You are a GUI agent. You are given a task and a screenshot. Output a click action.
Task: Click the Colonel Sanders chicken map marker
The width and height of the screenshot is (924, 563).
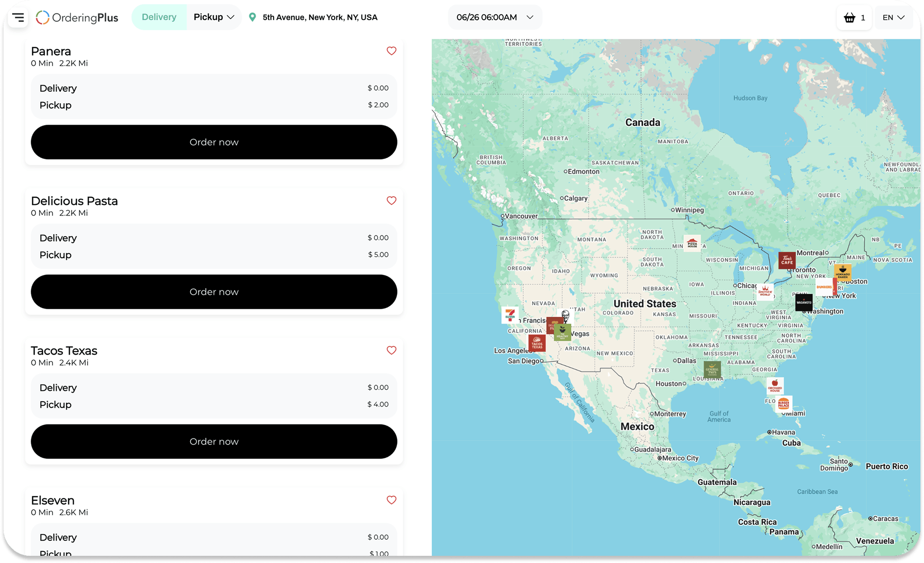click(x=566, y=316)
